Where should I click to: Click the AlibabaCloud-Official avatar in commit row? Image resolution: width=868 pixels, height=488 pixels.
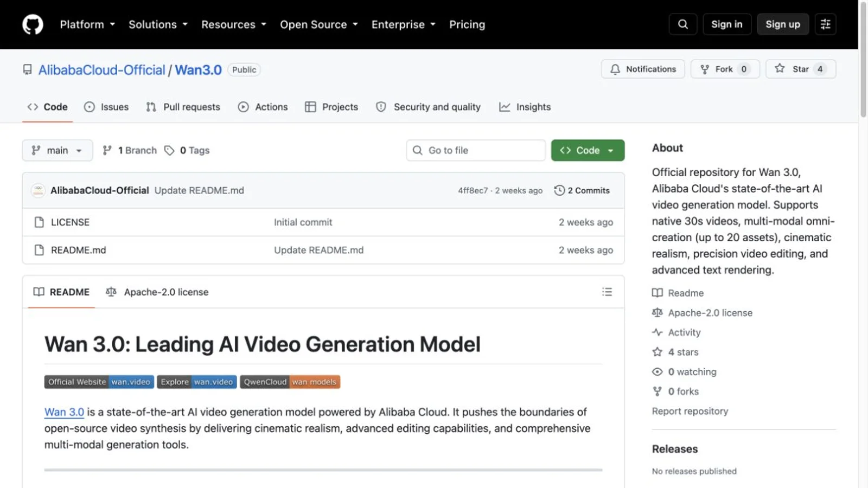38,190
